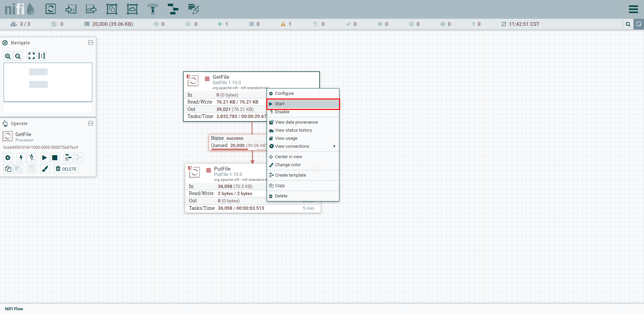Choose Configure from the context menu
Image resolution: width=644 pixels, height=314 pixels.
click(x=303, y=93)
